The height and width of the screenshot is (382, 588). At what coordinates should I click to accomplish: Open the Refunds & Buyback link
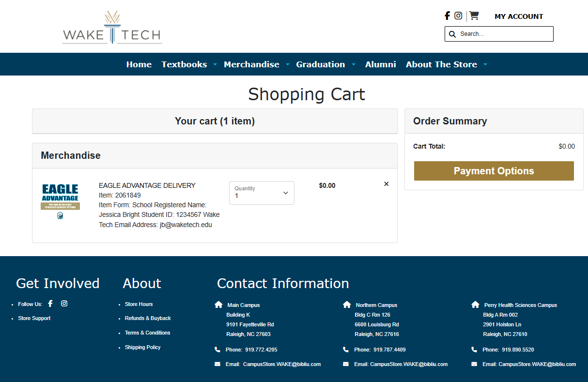[x=148, y=318]
